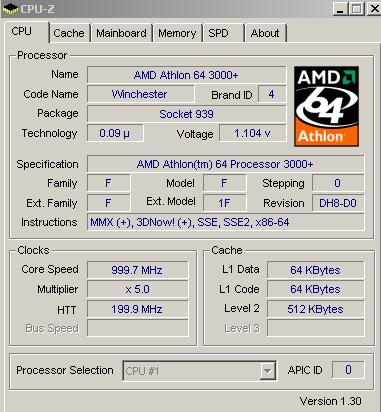Click the CPU #1 combo box
This screenshot has width=381, height=412.
(199, 371)
